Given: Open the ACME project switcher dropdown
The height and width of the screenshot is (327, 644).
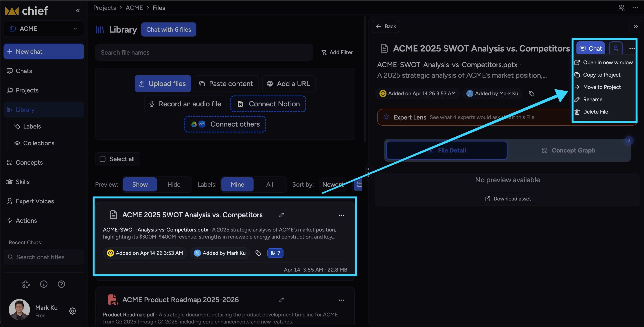Looking at the screenshot, I should pyautogui.click(x=44, y=29).
